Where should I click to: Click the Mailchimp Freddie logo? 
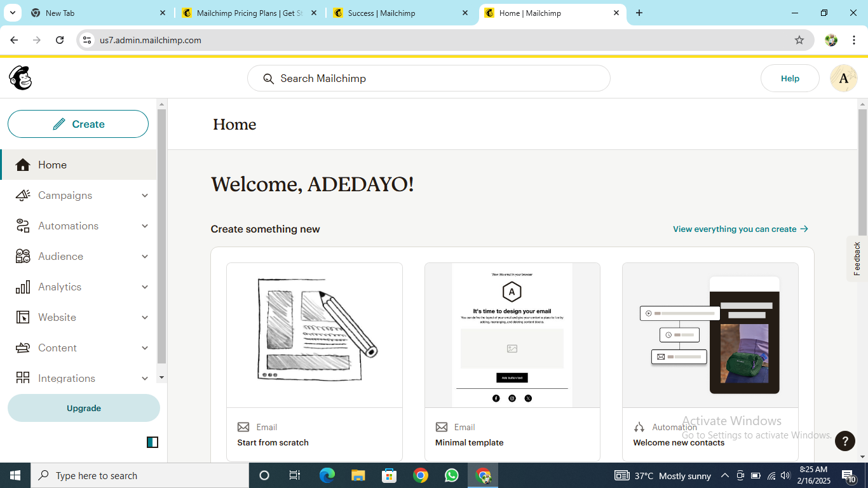pos(20,78)
